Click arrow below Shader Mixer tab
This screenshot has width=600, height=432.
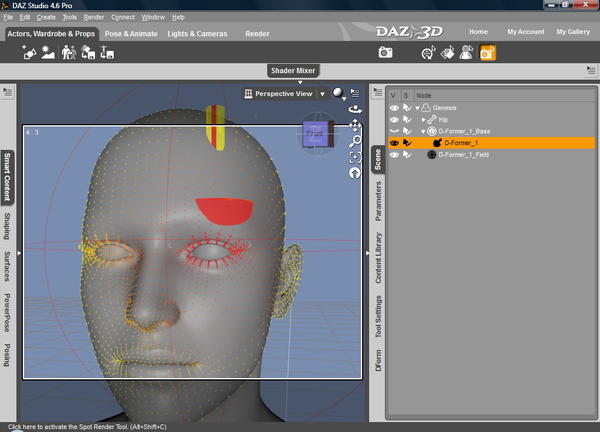tap(300, 82)
